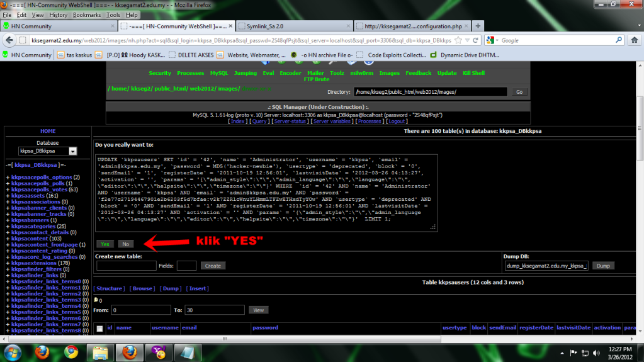Expand the plus next to kkpsacategories
Image resolution: width=644 pixels, height=362 pixels.
[x=8, y=226]
